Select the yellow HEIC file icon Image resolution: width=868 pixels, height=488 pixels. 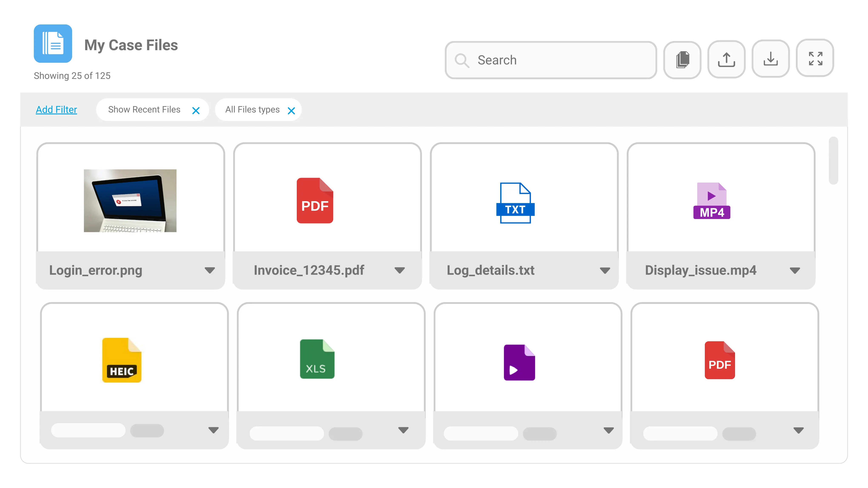[x=122, y=360]
